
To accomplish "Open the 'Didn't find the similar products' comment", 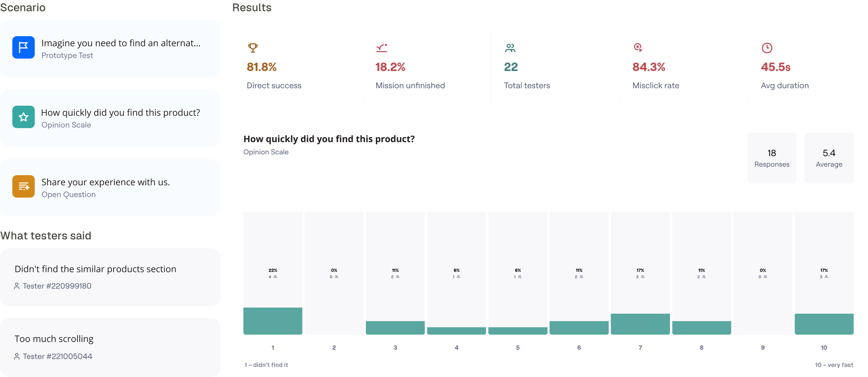I will click(110, 277).
